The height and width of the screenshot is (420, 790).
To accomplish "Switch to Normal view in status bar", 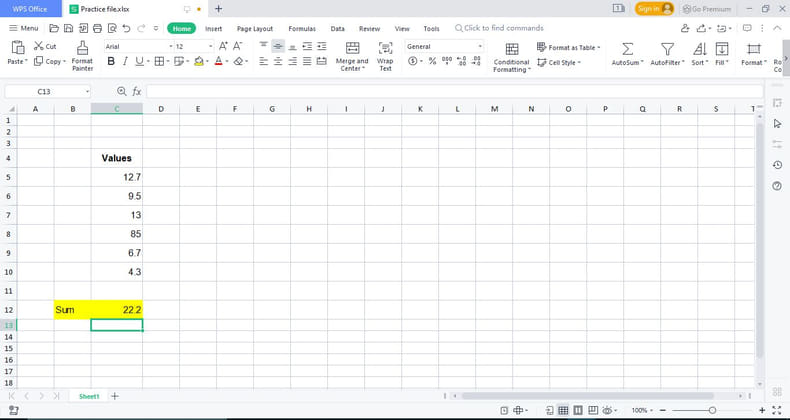I will tap(563, 410).
